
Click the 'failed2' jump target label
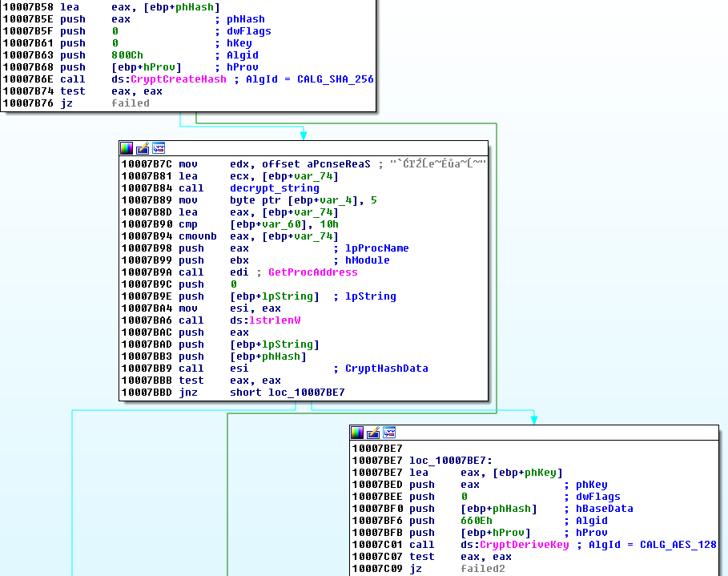483,569
